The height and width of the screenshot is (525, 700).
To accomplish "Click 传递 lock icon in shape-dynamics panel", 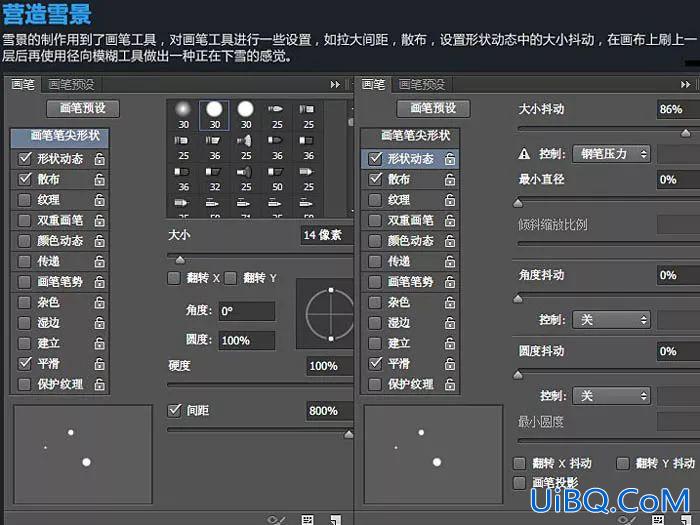I will click(x=450, y=262).
